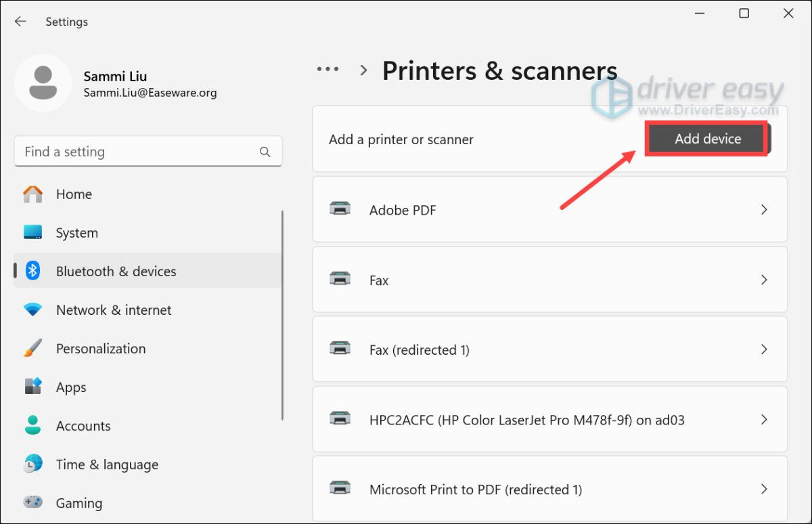Click the Apps icon in sidebar
The height and width of the screenshot is (524, 812).
point(32,387)
